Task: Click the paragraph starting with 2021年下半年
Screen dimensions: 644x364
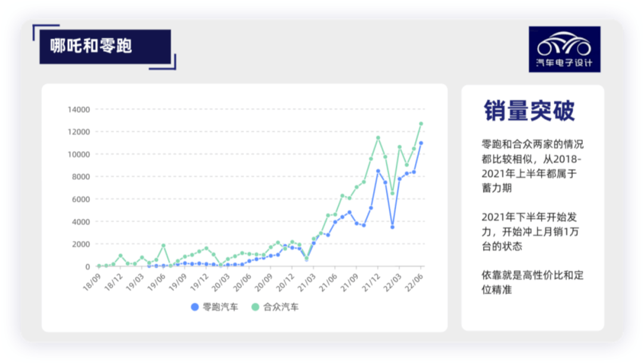Action: click(530, 232)
